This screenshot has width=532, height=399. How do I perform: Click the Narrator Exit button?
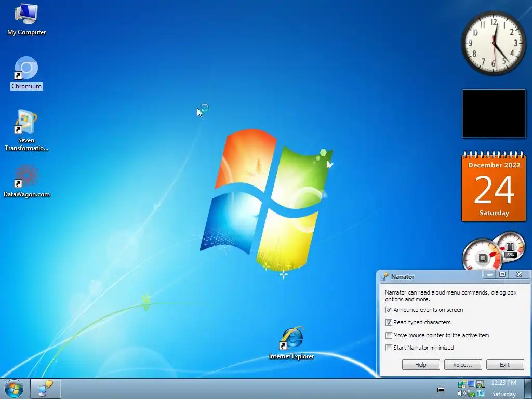[505, 365]
